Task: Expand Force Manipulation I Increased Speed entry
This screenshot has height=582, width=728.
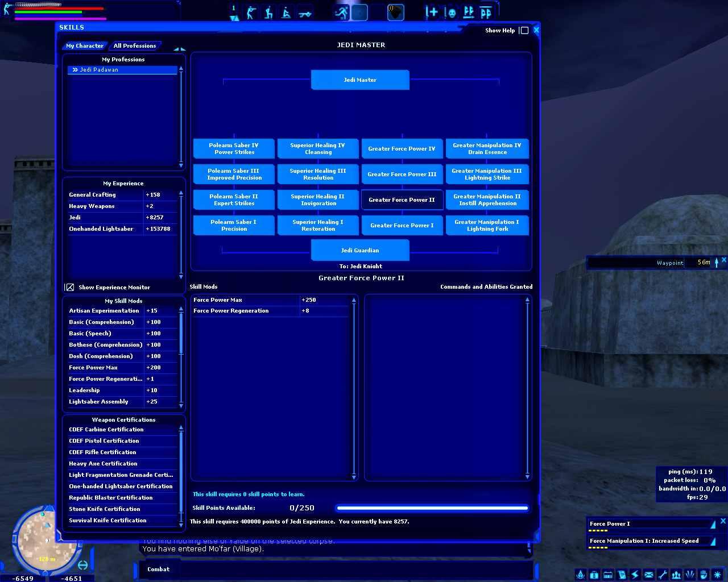Action: [713, 541]
